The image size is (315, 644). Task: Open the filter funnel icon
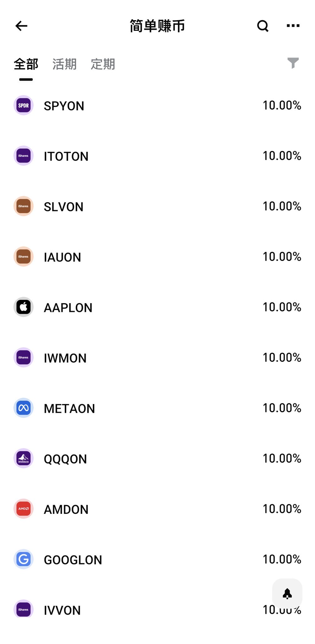coord(293,63)
